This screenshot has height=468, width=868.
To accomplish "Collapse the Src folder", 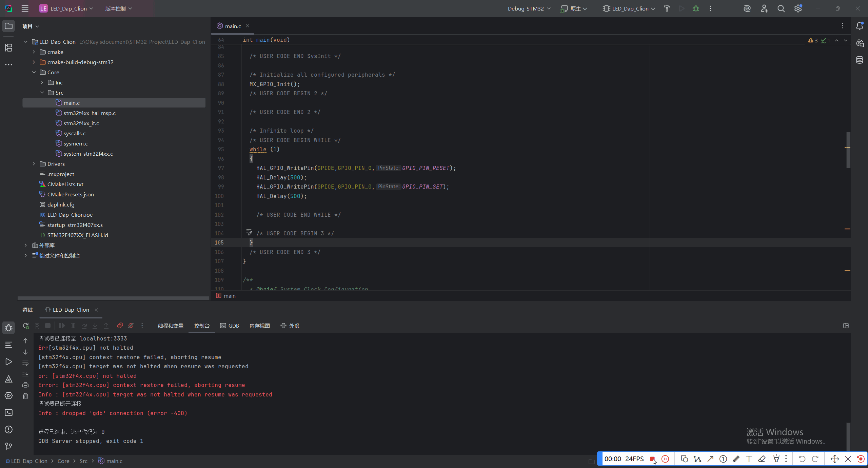I will tap(42, 93).
